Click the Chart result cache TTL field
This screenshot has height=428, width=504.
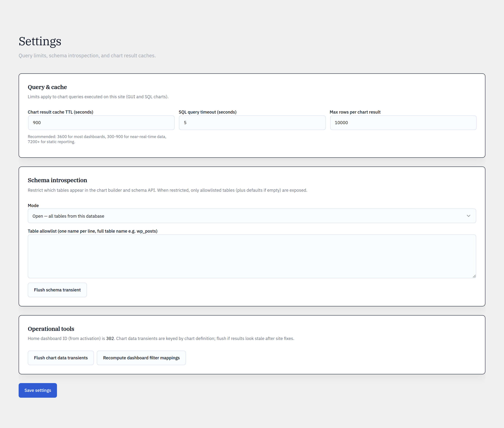[x=101, y=123]
